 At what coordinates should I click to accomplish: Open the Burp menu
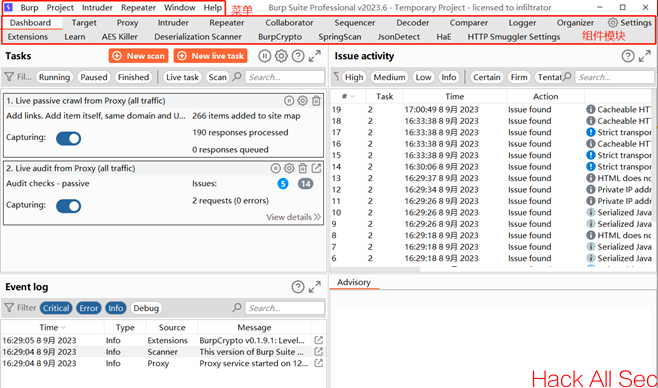coord(29,8)
